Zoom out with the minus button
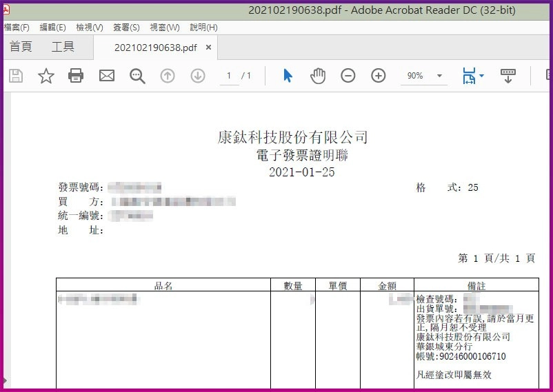The width and height of the screenshot is (553, 392). tap(348, 76)
